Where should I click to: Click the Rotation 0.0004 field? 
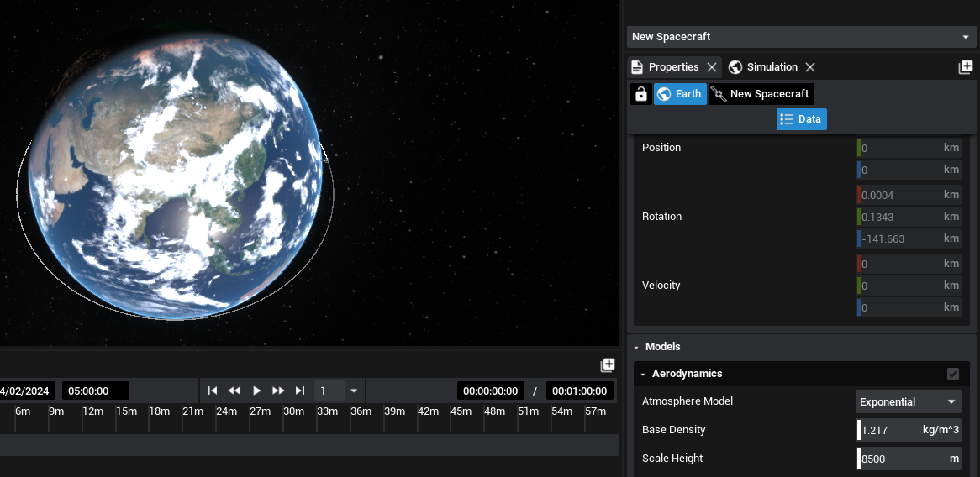pos(909,195)
